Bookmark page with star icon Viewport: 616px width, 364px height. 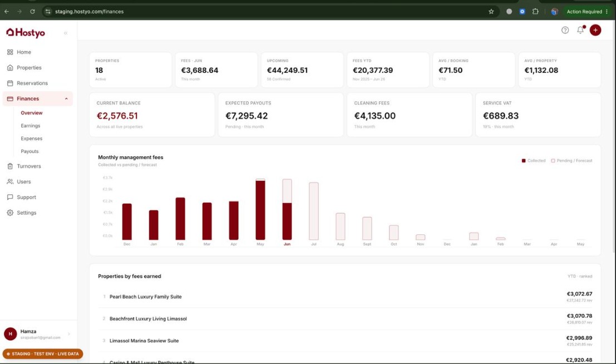pos(491,11)
